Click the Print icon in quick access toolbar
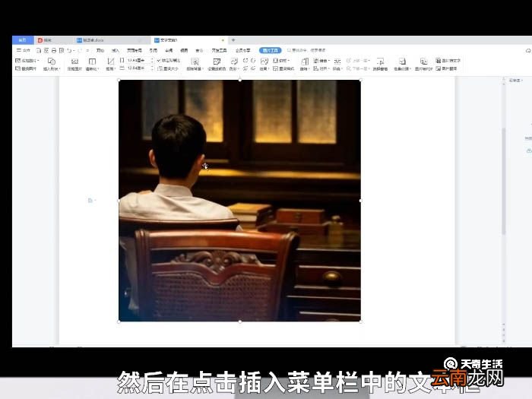The image size is (532, 399). [x=54, y=50]
